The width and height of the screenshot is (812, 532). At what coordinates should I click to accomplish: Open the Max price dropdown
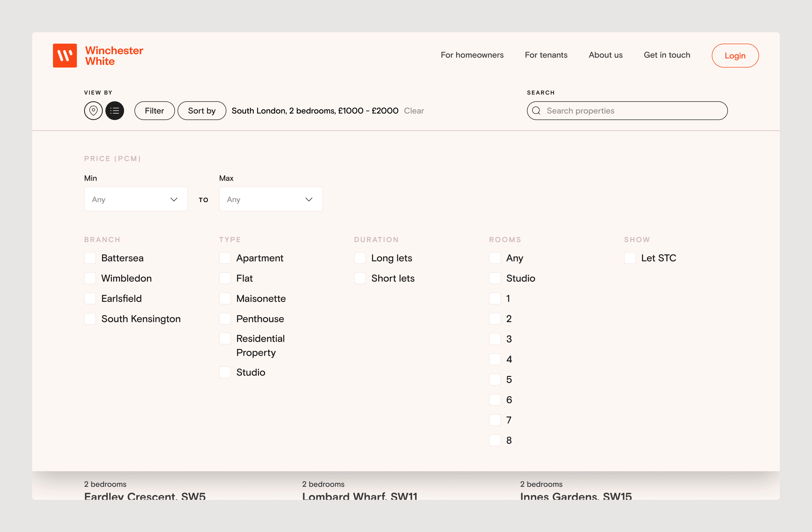(x=270, y=199)
